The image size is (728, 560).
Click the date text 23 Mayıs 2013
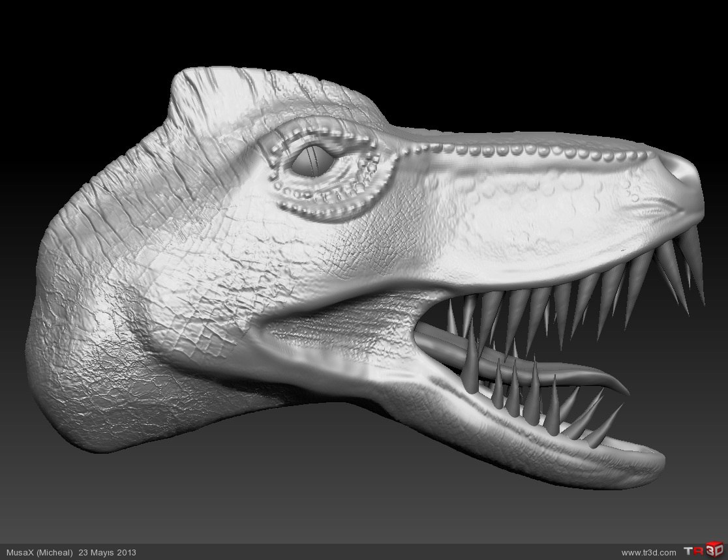[107, 553]
